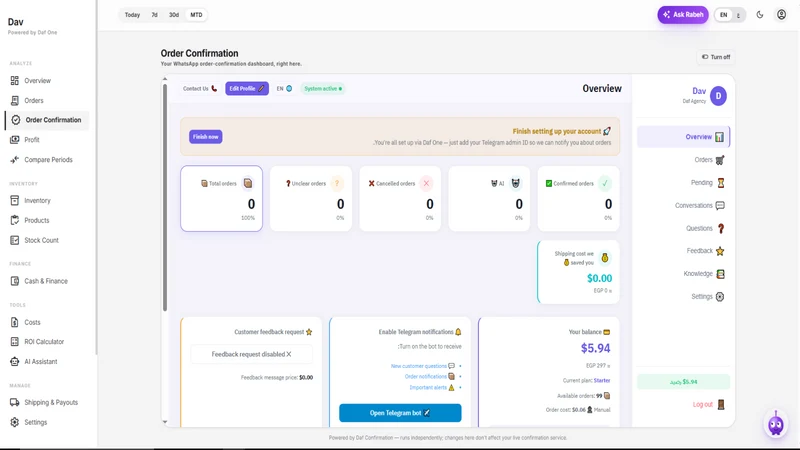The width and height of the screenshot is (800, 450).
Task: Toggle dark mode with the moon icon
Action: tap(760, 15)
